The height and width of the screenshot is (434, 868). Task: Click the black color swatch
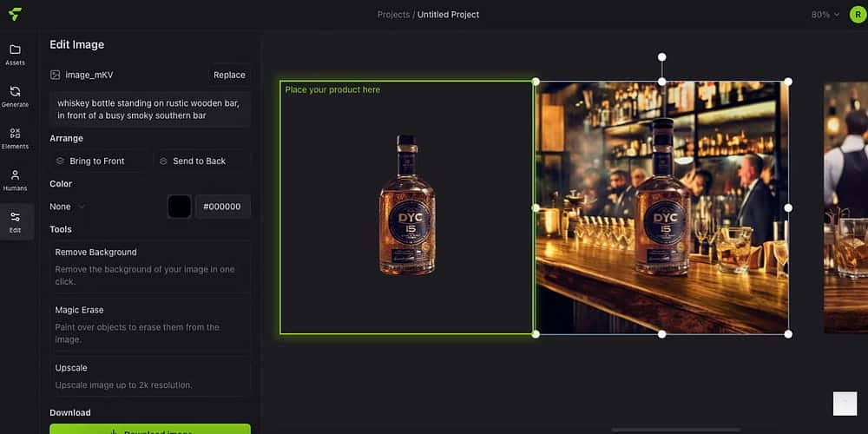pos(180,207)
